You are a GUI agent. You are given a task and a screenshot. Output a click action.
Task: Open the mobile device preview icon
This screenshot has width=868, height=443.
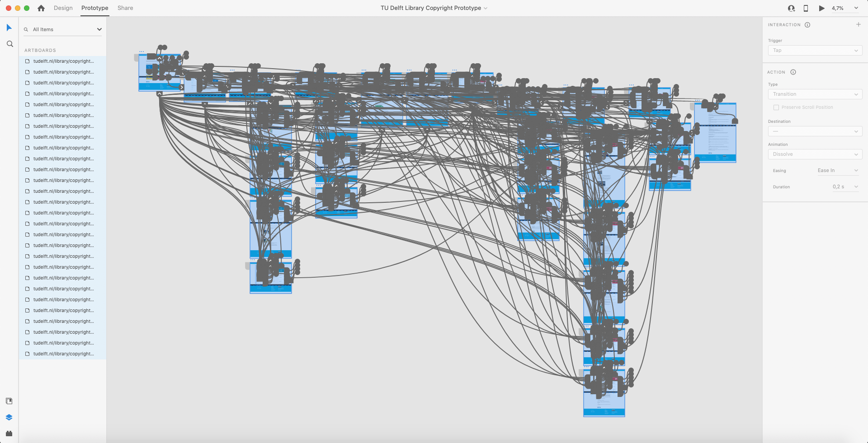coord(806,8)
